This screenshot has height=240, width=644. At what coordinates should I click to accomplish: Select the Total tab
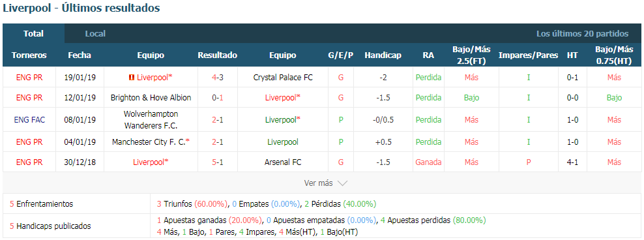pos(34,34)
